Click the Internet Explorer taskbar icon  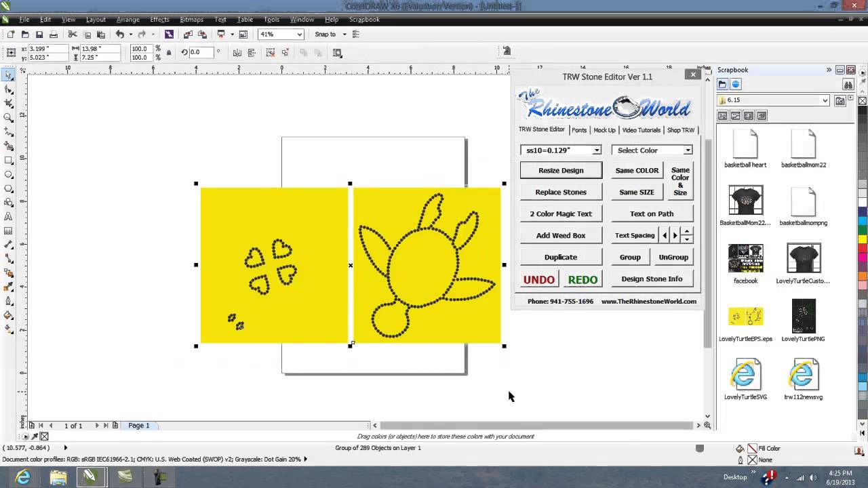23,478
